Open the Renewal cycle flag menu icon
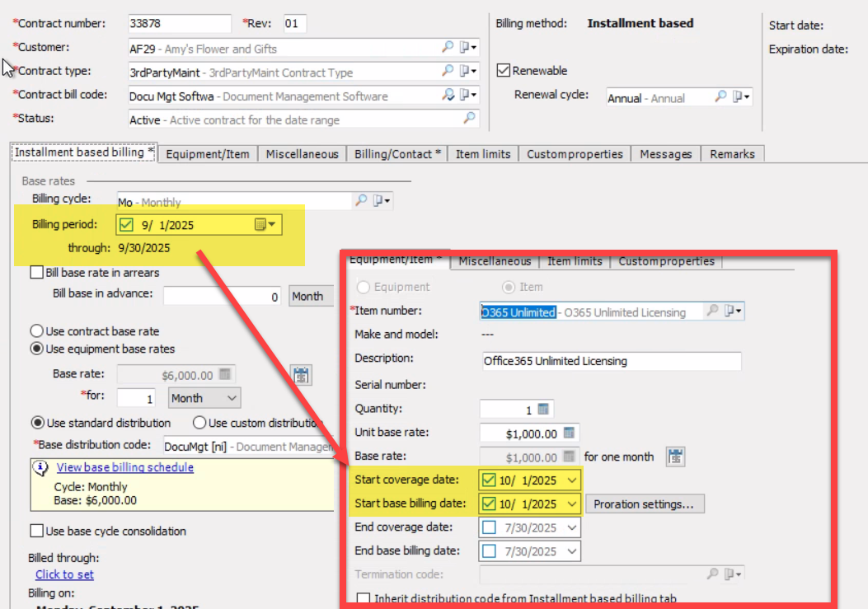Screen dimensions: 868x609 coord(741,97)
